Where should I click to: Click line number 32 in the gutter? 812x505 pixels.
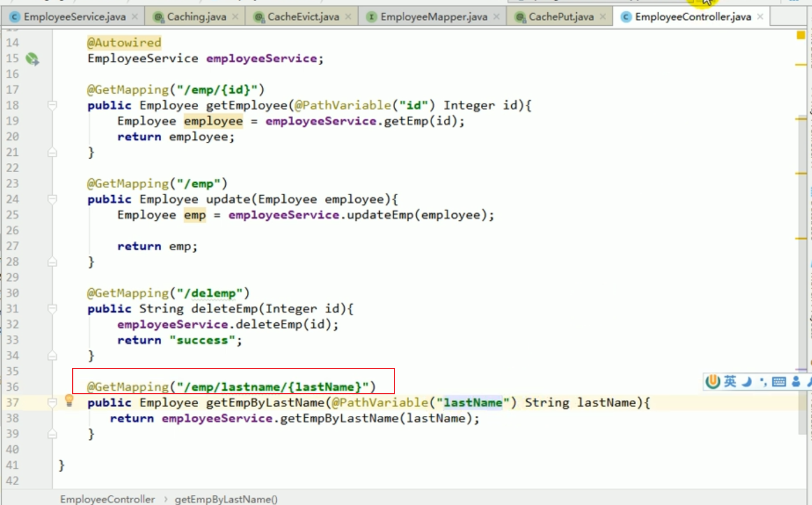coord(12,324)
